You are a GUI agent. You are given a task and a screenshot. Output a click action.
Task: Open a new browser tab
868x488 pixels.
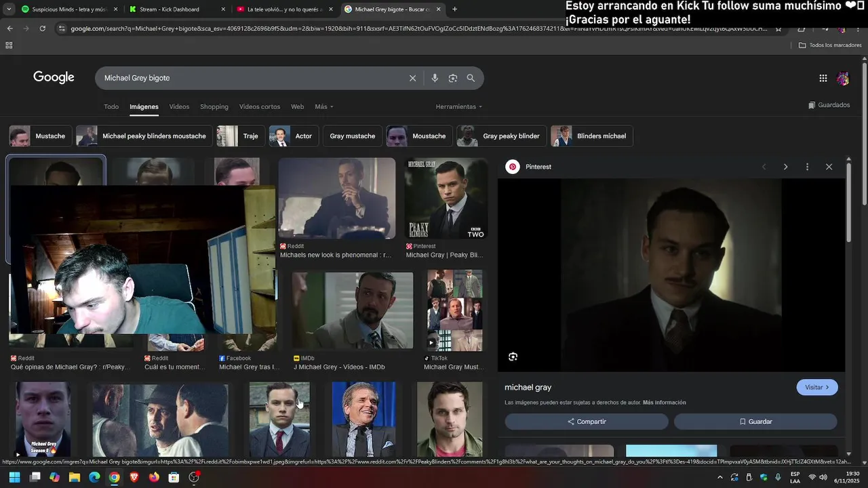(454, 9)
